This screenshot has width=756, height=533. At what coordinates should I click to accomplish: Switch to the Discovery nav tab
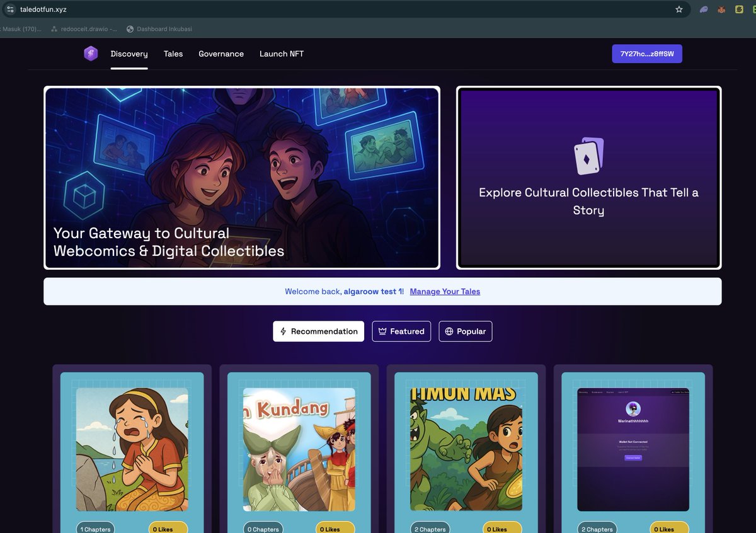(129, 54)
